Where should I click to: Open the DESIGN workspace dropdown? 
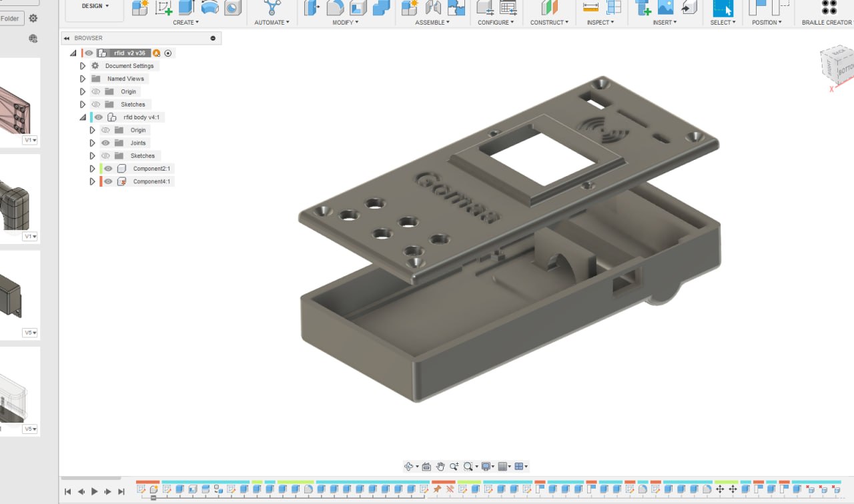(95, 6)
